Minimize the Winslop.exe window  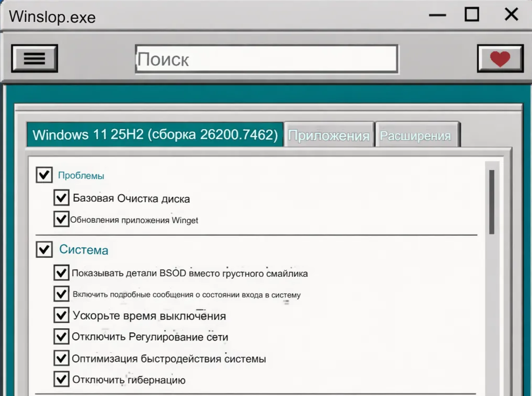(x=438, y=15)
